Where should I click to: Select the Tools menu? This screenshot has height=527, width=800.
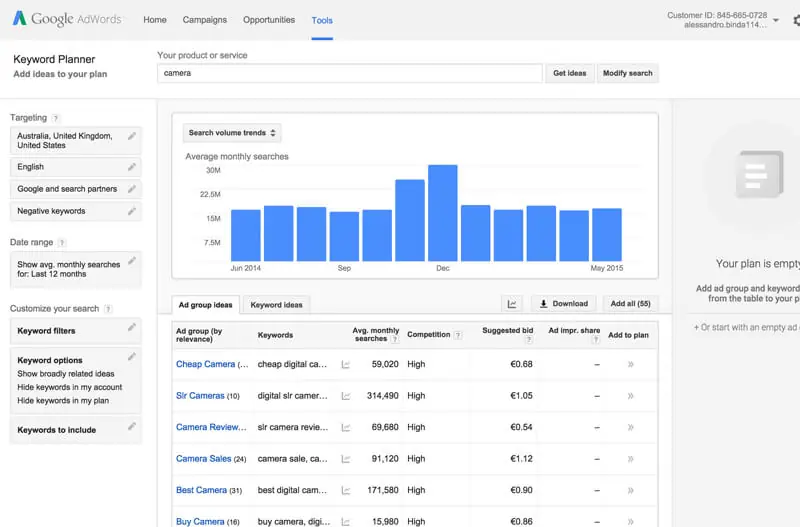point(322,20)
